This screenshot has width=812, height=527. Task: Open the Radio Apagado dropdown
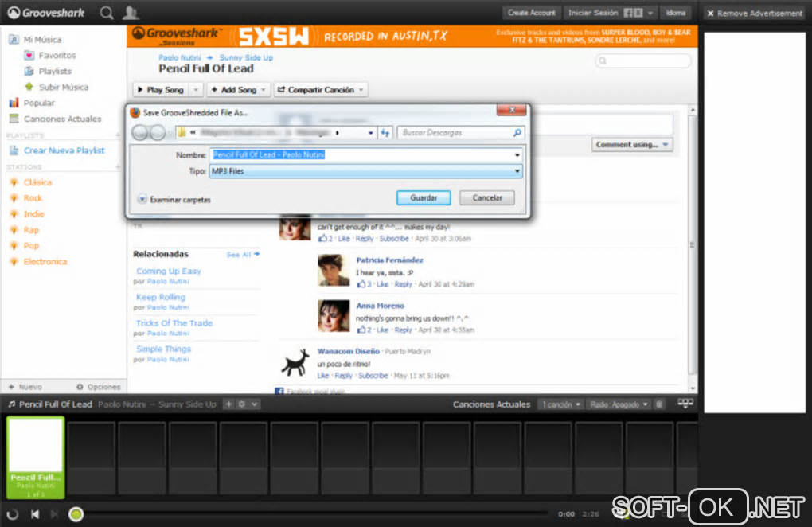(619, 404)
